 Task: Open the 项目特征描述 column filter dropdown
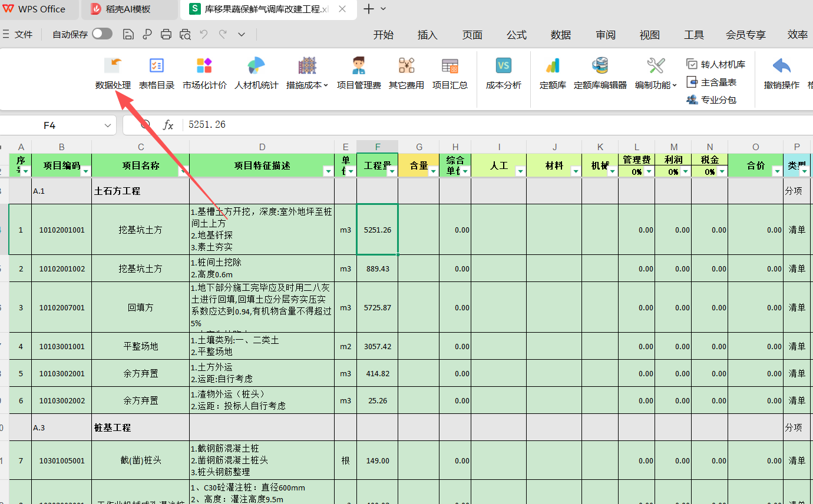pyautogui.click(x=329, y=171)
